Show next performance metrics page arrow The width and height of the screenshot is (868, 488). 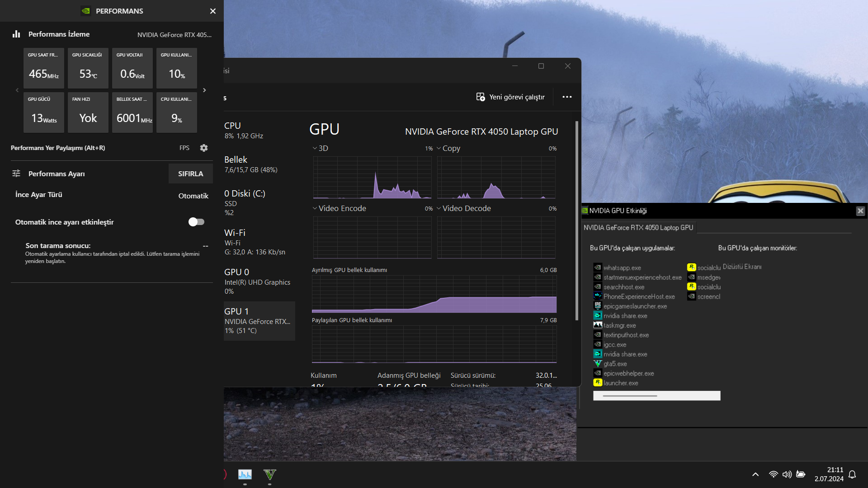coord(204,90)
